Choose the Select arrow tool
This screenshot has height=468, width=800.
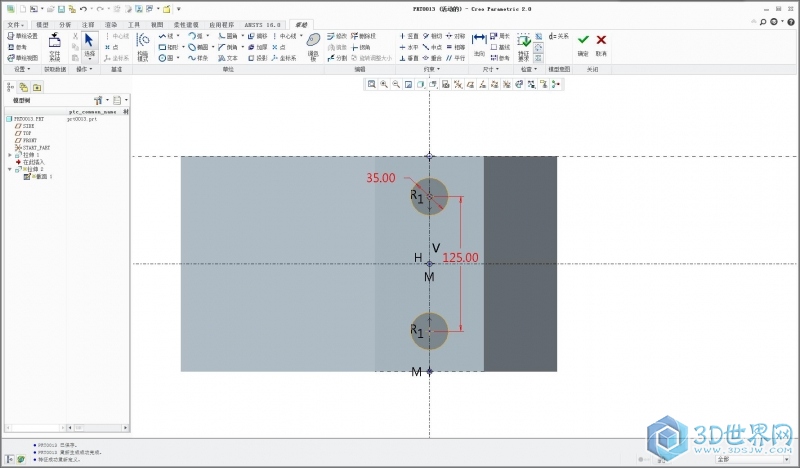coord(89,40)
